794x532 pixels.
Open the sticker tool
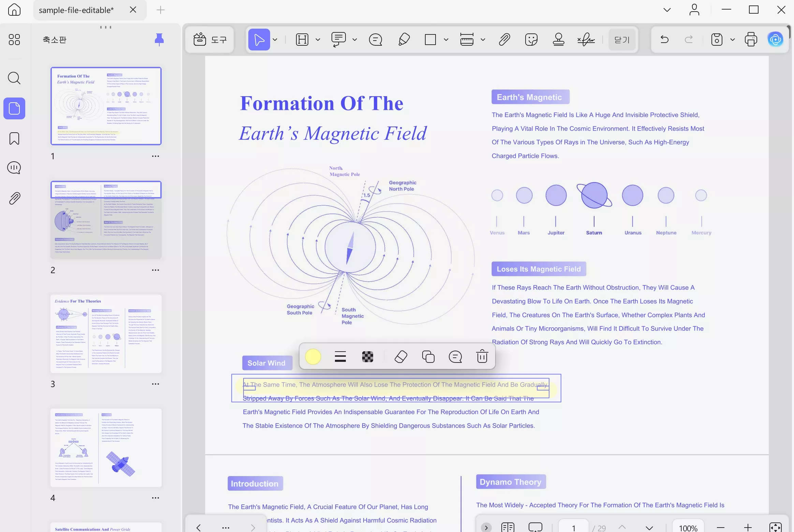pos(531,40)
